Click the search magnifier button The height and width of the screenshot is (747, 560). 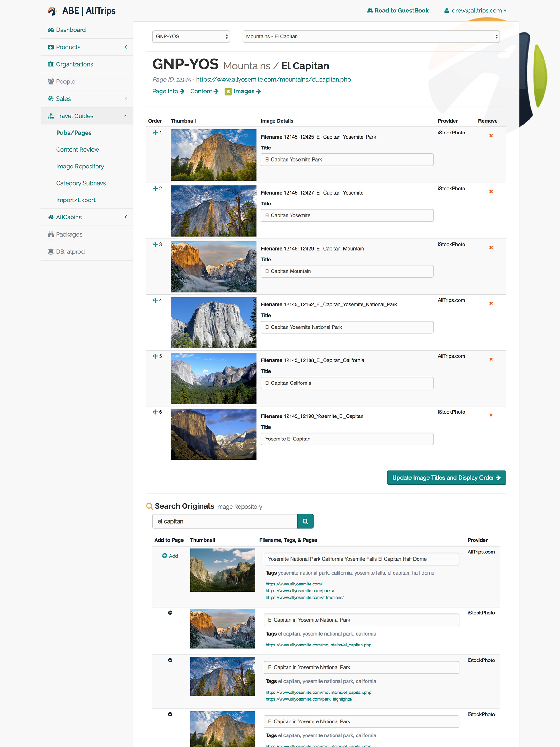305,521
